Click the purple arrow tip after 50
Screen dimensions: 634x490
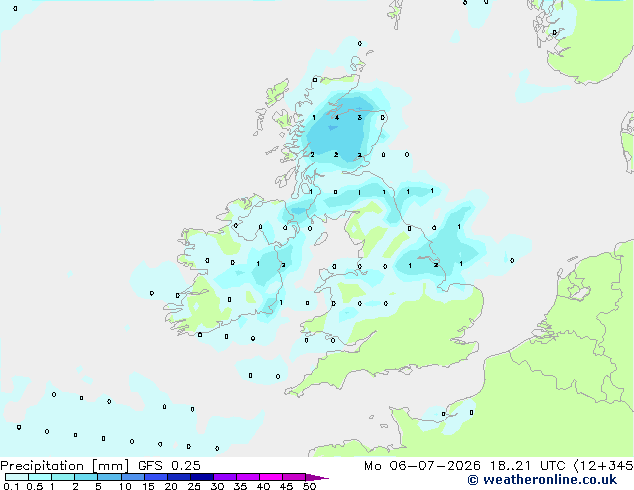click(317, 477)
